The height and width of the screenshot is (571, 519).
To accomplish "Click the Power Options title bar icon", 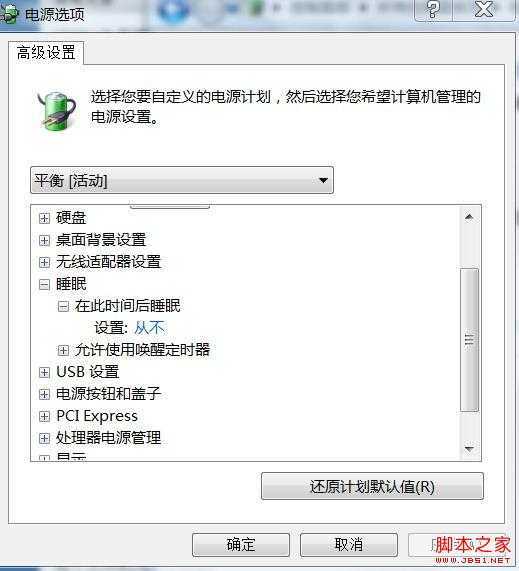I will (9, 15).
